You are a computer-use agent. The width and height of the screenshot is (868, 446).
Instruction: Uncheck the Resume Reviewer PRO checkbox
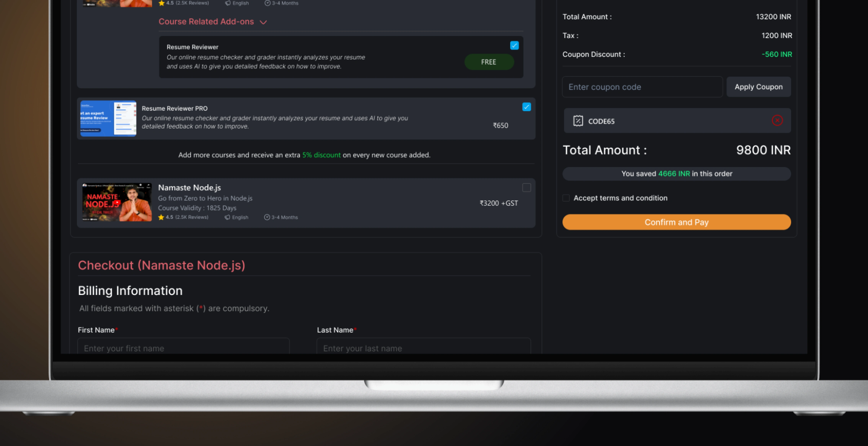(x=526, y=107)
